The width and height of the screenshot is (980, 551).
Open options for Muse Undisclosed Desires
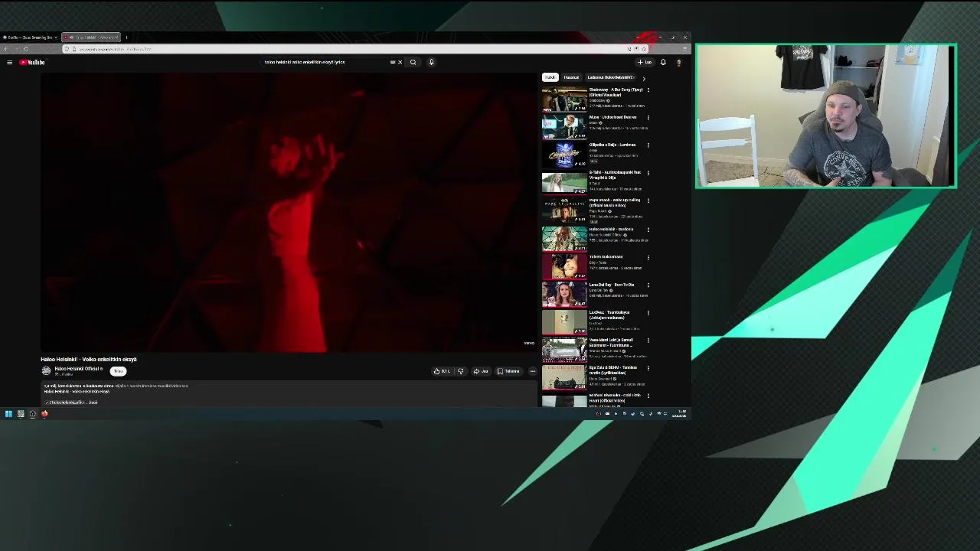648,118
